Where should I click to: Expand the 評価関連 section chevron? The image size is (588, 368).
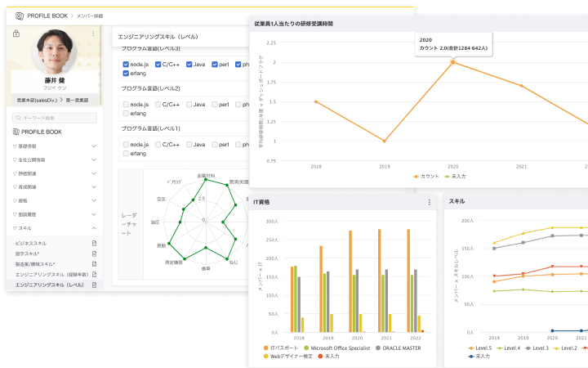[x=94, y=173]
